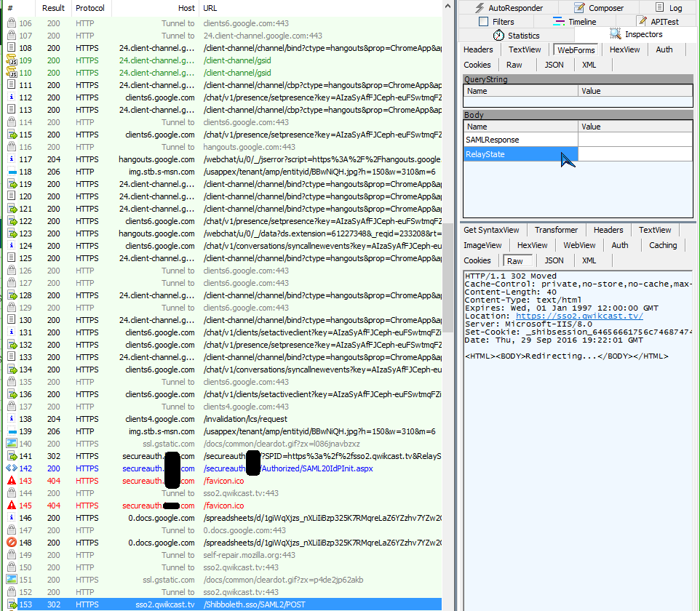700x611 pixels.
Task: Open the request TextView inspector tab
Action: pyautogui.click(x=525, y=49)
